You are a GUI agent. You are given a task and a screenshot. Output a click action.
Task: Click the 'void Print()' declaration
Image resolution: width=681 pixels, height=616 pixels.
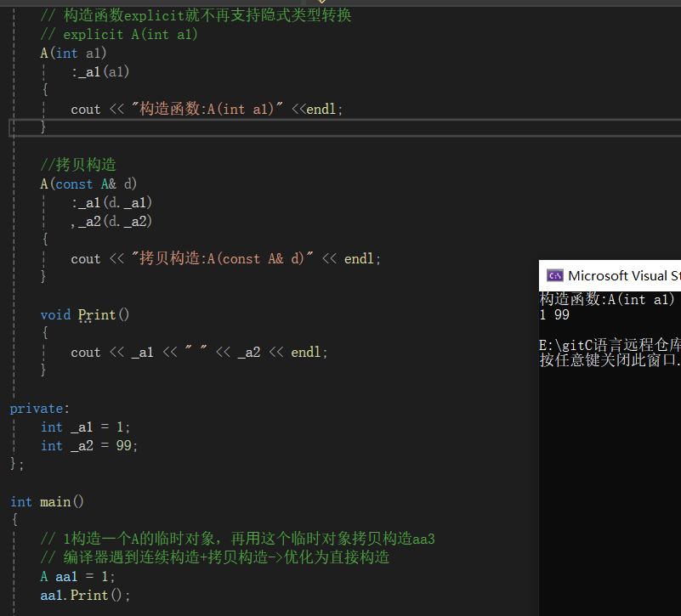(x=85, y=314)
